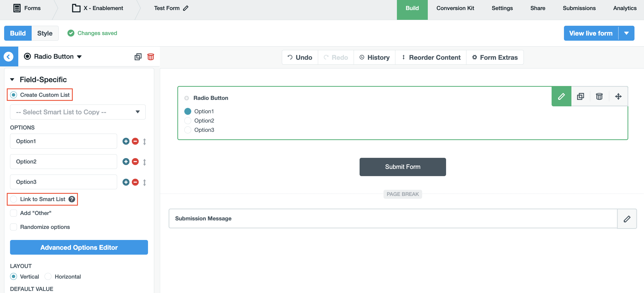
Task: Click Advanced Options Editor button
Action: tap(79, 247)
